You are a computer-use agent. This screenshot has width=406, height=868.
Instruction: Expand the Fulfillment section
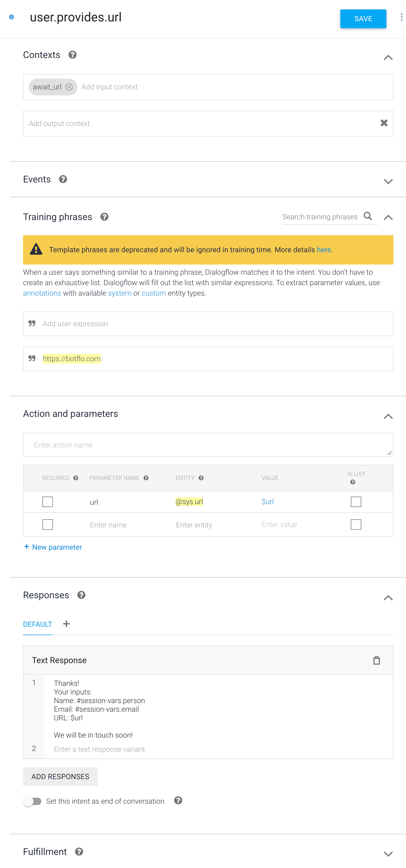click(388, 854)
